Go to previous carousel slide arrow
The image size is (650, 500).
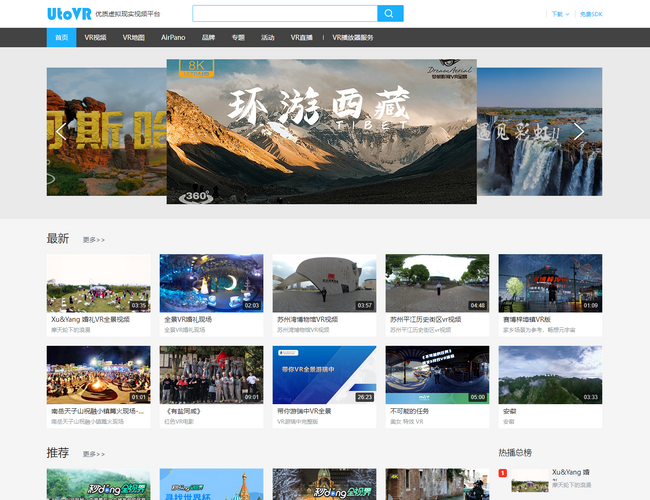point(61,131)
